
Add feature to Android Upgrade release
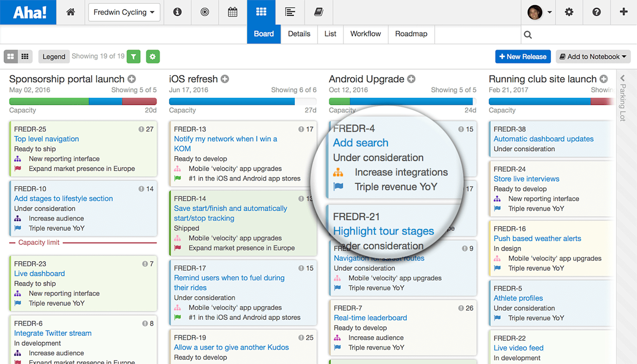point(411,79)
